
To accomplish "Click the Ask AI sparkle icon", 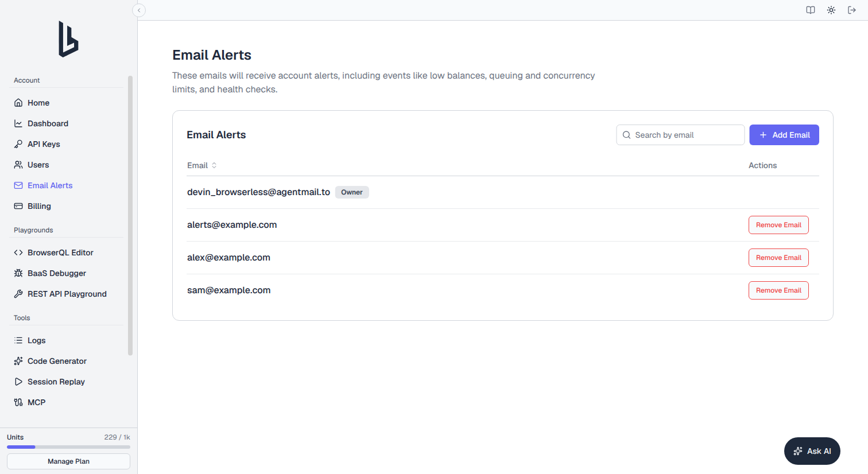I will 798,451.
